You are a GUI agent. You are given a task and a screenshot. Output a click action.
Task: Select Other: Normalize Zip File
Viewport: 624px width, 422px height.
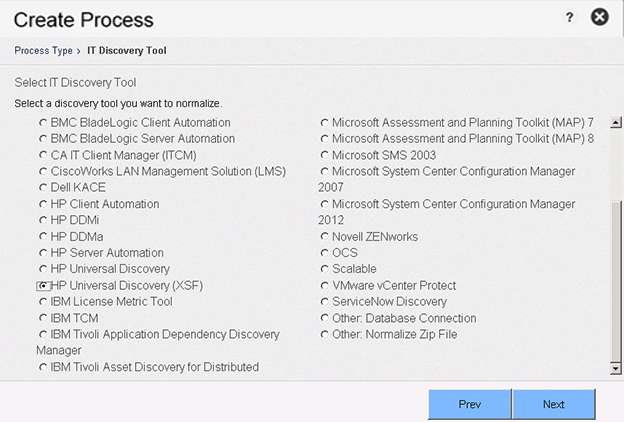(x=325, y=334)
